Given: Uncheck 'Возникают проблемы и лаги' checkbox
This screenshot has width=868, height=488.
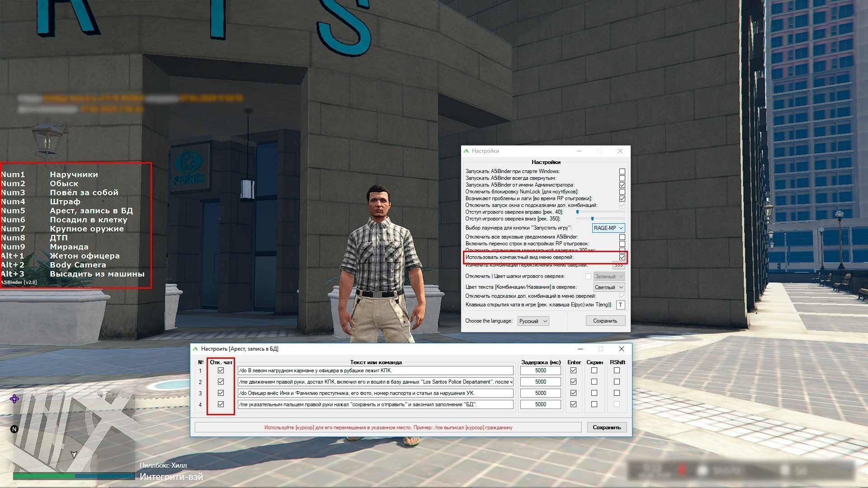Looking at the screenshot, I should [x=622, y=199].
